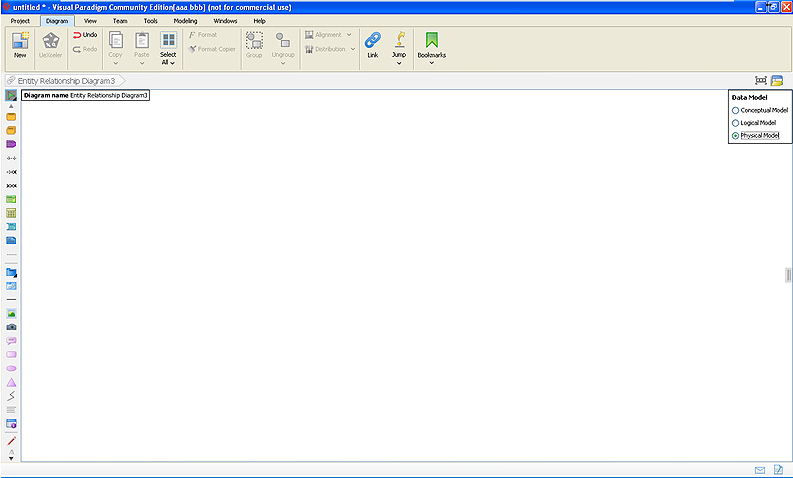Image resolution: width=793 pixels, height=478 pixels.
Task: Click the envelope icon in the status bar
Action: (759, 470)
